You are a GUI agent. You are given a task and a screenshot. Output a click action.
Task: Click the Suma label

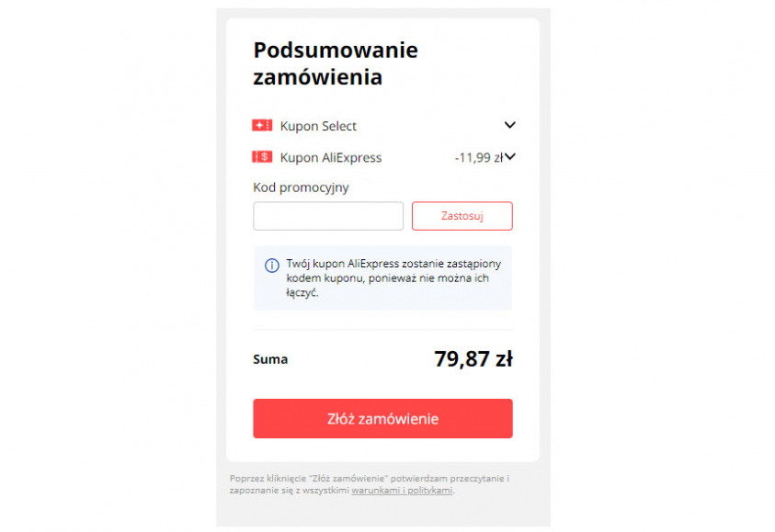point(270,359)
